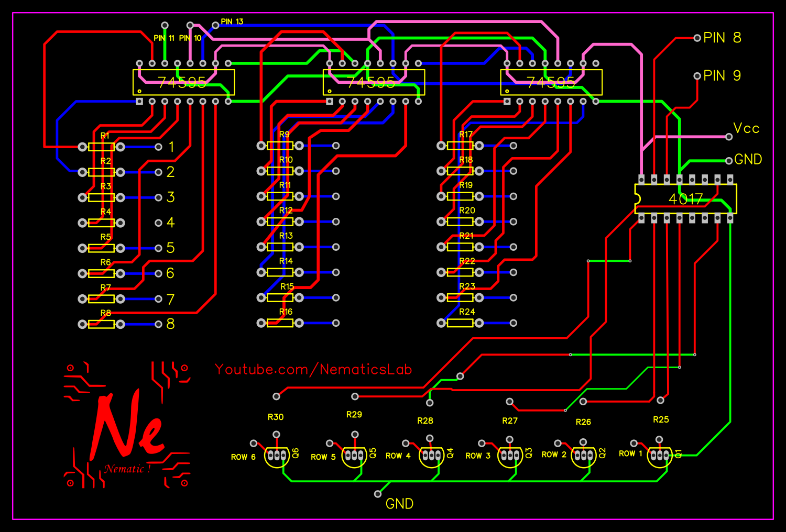This screenshot has width=786, height=532.
Task: Select the rightmost 74595 shift register IC
Action: point(550,81)
